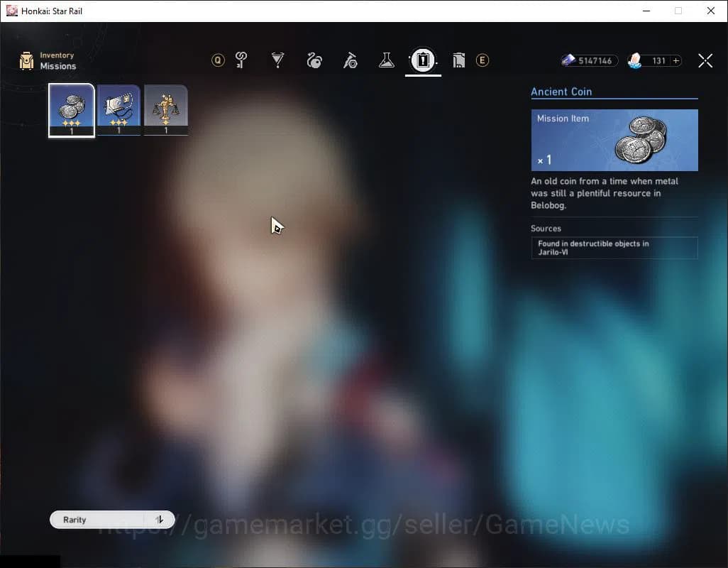Switch to the inverted-cone inventory category
The image size is (728, 568).
tap(278, 60)
